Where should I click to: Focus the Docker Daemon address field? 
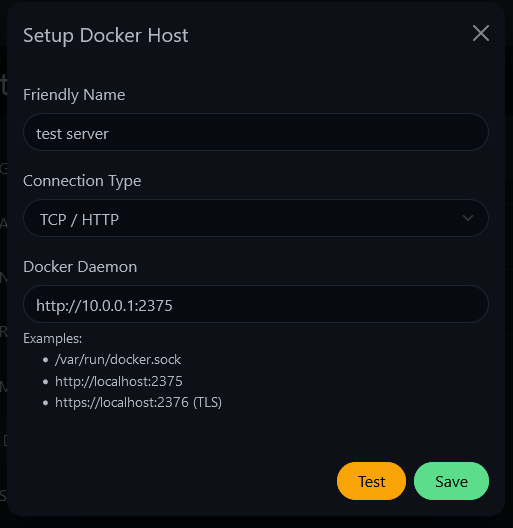pos(256,304)
